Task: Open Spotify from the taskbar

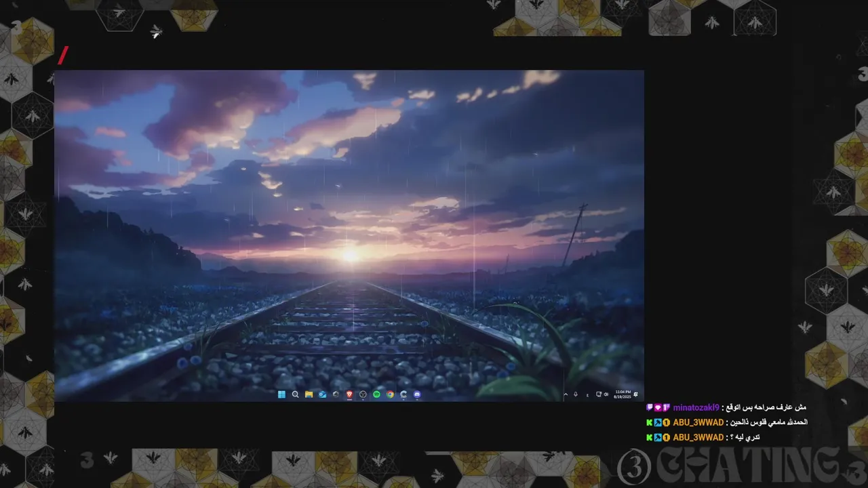Action: coord(376,394)
